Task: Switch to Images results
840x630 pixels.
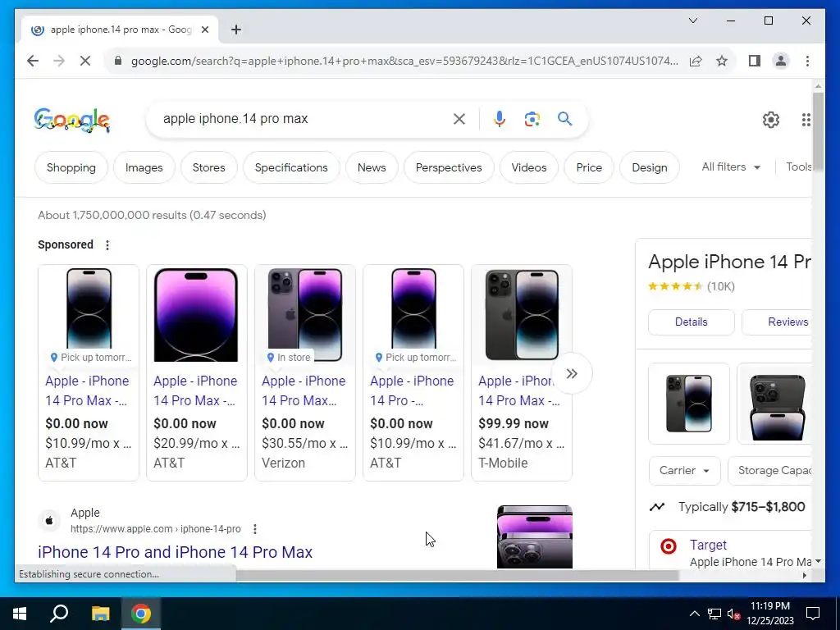Action: (144, 167)
